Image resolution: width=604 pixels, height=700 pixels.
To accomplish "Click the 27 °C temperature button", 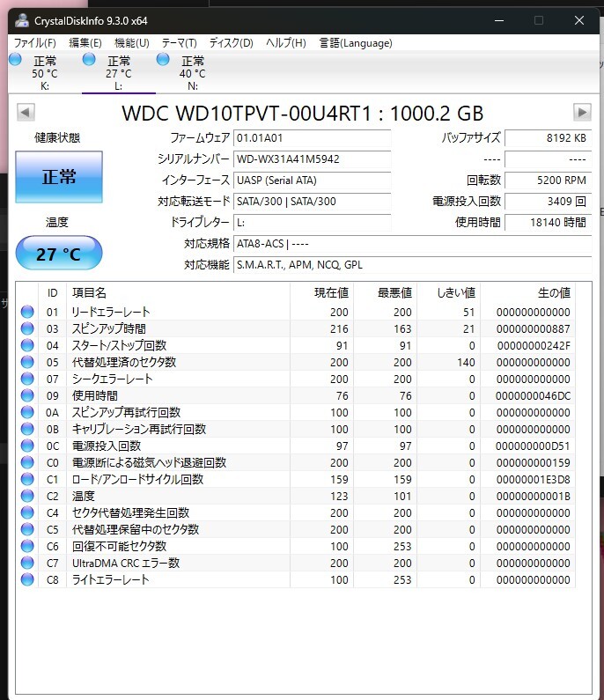I will pyautogui.click(x=59, y=253).
